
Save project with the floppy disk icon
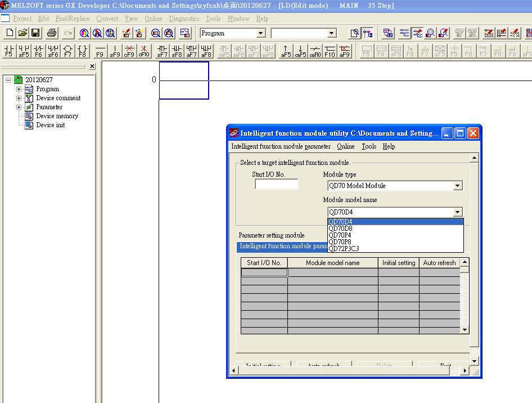[x=35, y=33]
